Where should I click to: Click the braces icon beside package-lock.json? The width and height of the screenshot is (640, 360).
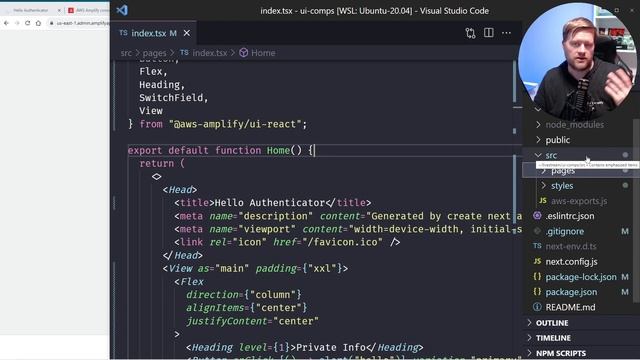coord(537,277)
